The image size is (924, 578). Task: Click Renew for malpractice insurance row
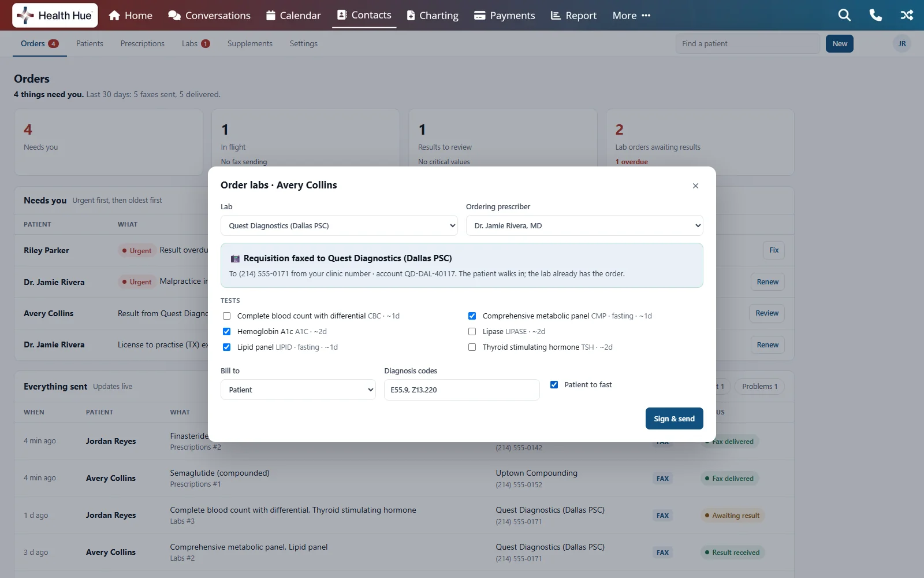click(x=767, y=282)
